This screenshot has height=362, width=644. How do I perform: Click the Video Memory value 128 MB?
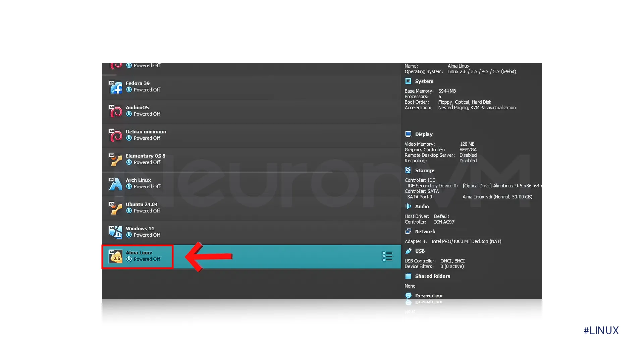coord(467,144)
